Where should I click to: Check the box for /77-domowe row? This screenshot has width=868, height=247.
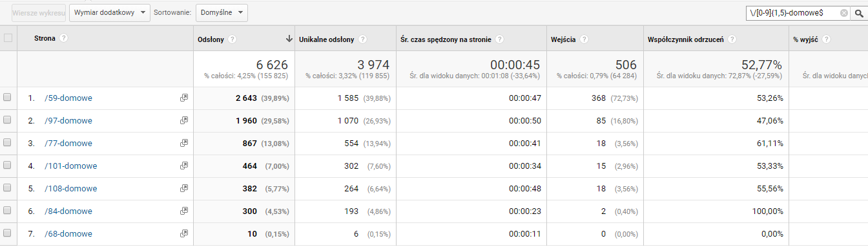[8, 143]
